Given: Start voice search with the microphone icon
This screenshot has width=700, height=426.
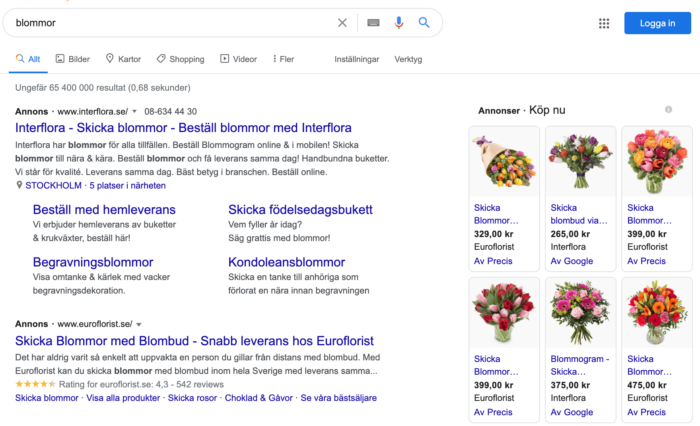Looking at the screenshot, I should pyautogui.click(x=399, y=22).
